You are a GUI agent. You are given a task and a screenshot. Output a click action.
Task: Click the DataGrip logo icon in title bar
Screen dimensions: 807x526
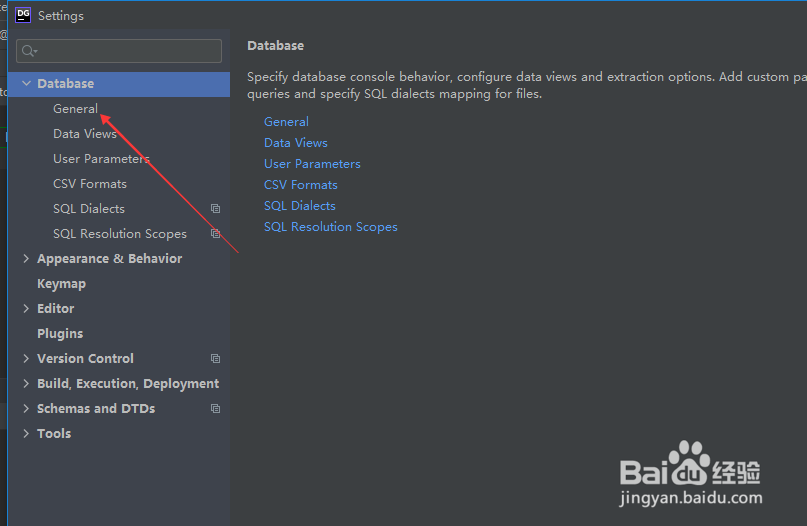click(23, 15)
